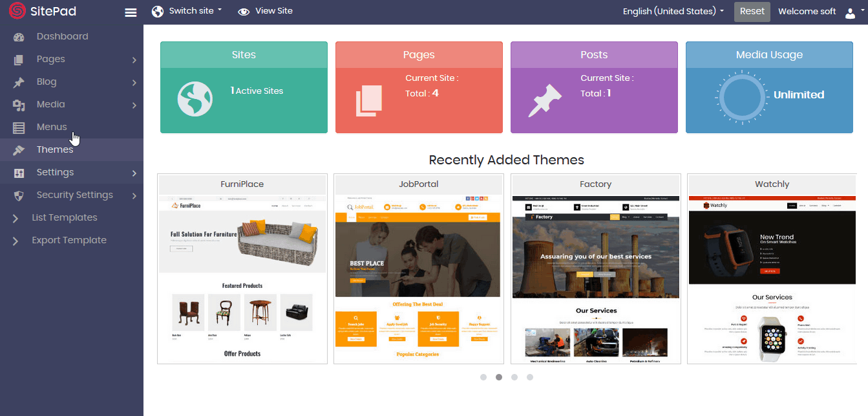Click the Security Settings shield icon

(19, 195)
